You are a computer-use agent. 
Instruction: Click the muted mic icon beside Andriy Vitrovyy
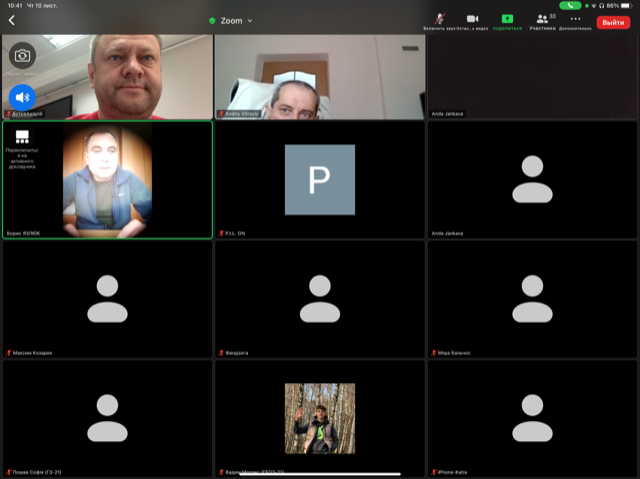(221, 114)
